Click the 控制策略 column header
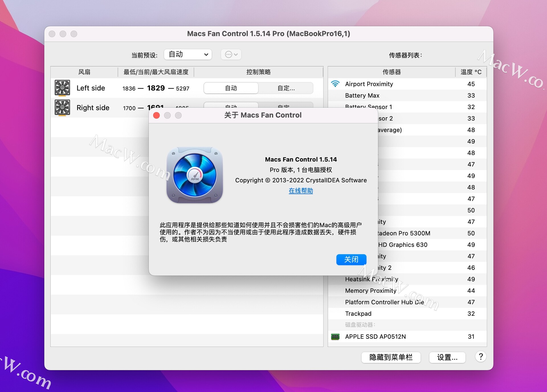 [258, 72]
